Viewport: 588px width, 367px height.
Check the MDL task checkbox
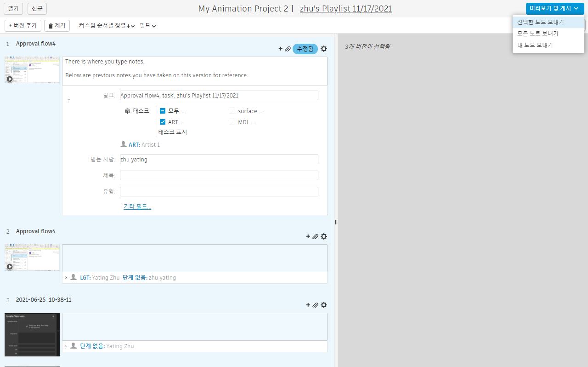pyautogui.click(x=232, y=122)
